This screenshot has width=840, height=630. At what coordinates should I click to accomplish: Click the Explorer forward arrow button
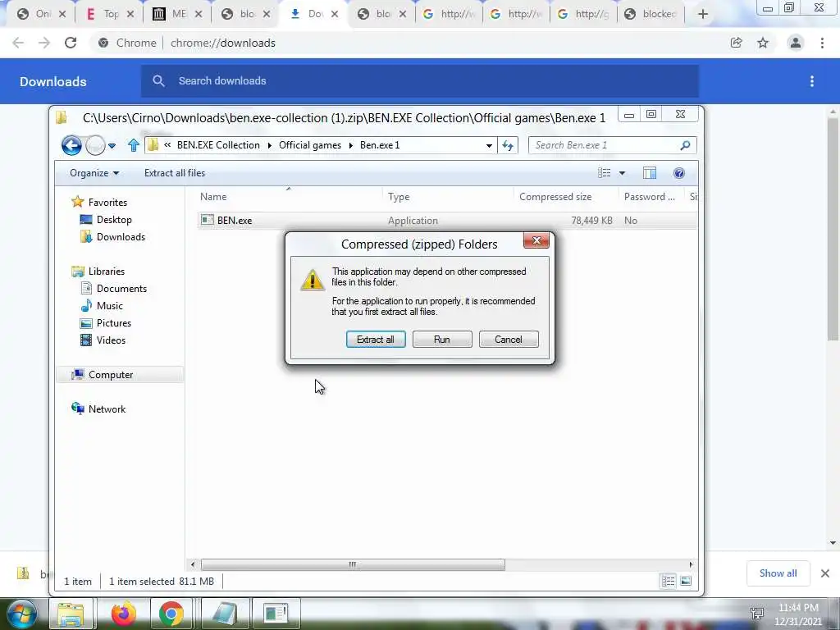point(95,145)
